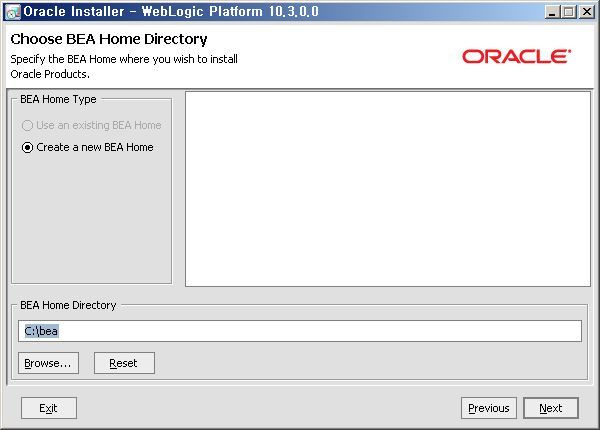600x430 pixels.
Task: Click the BEA Home Directory text field
Action: [300, 331]
